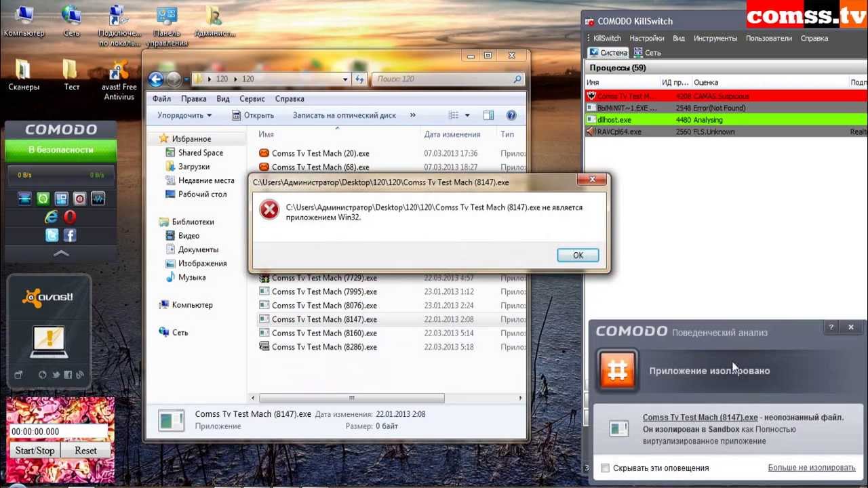The width and height of the screenshot is (868, 488).
Task: Click the orange sandbox hash icon
Action: tap(618, 371)
